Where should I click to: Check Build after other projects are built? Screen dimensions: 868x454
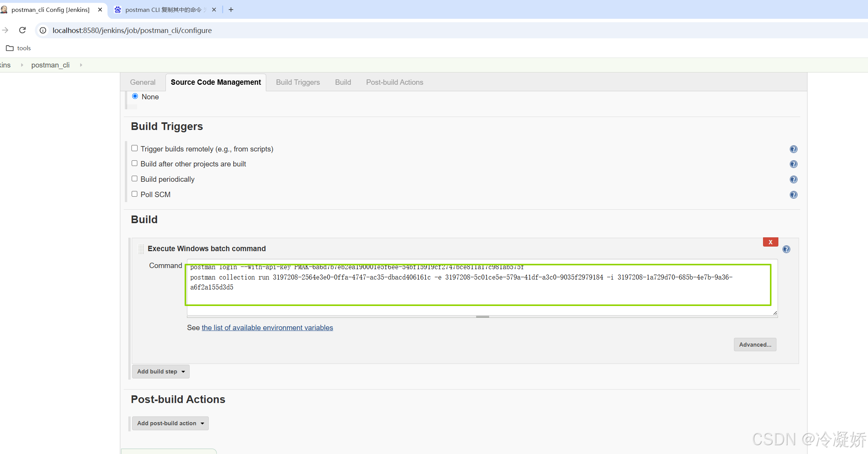point(134,163)
